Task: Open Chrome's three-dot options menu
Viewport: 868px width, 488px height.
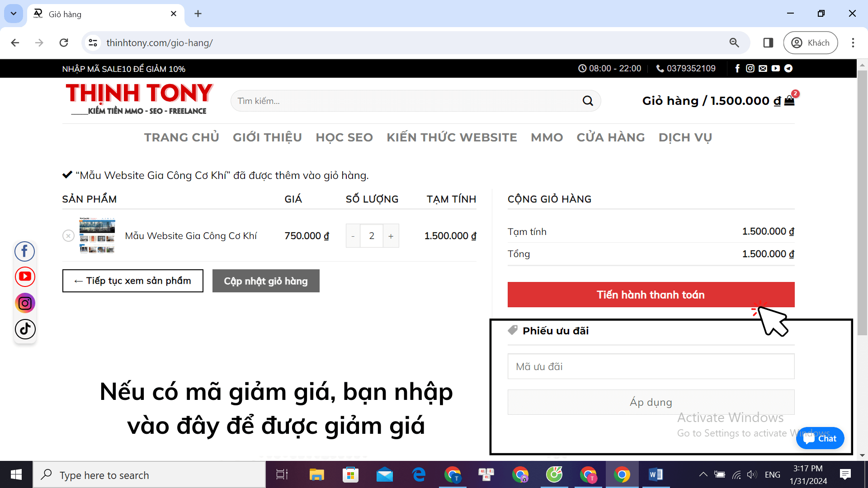Action: pos(853,42)
